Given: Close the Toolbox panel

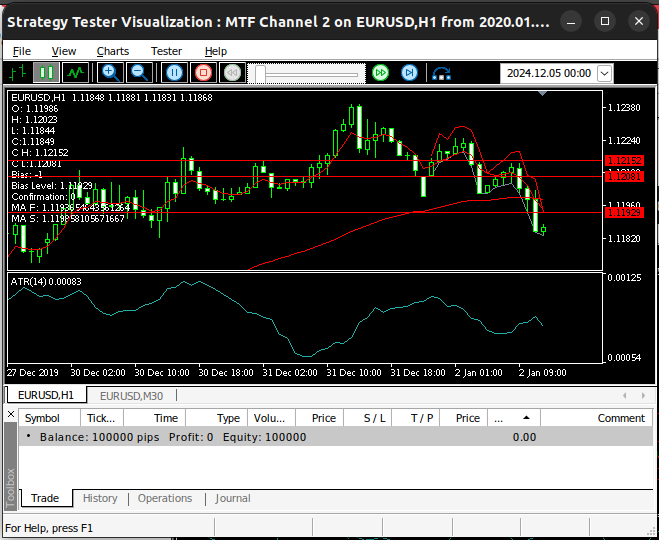Looking at the screenshot, I should 11,414.
